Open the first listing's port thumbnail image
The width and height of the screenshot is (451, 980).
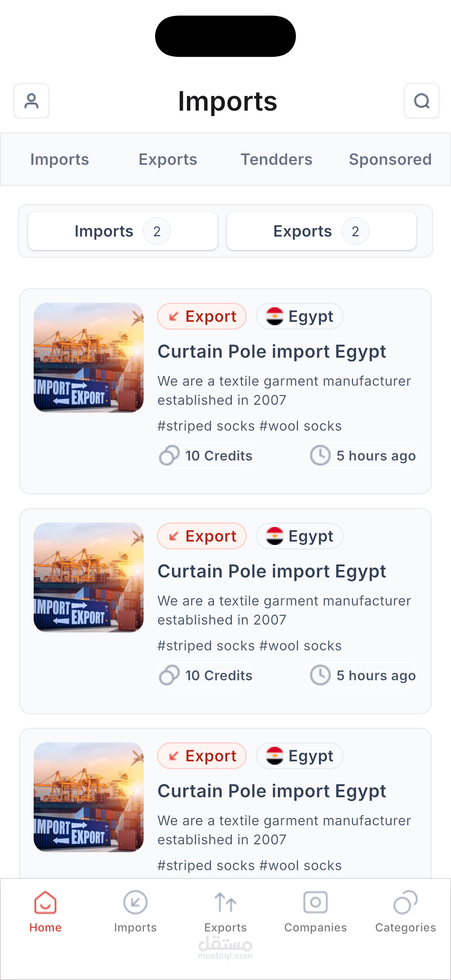point(89,358)
